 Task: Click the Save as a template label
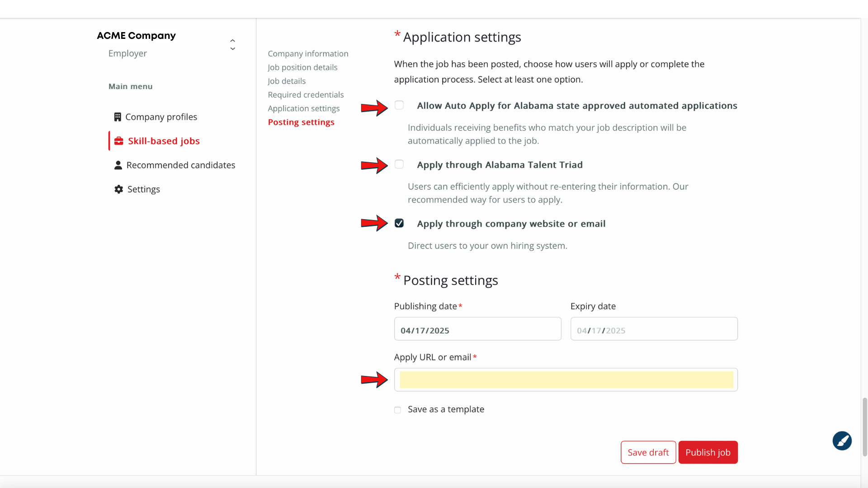click(446, 409)
